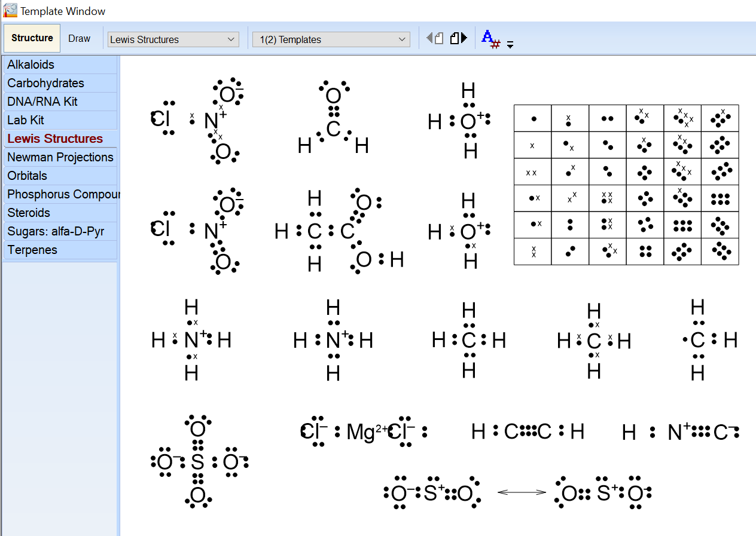Click the single electron dot grid cell
The image size is (756, 536).
532,119
